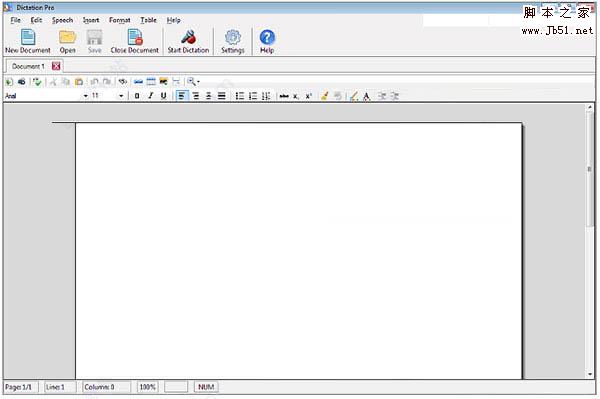Expand the zoom magnifier dropdown arrow
The width and height of the screenshot is (600, 399).
pyautogui.click(x=198, y=82)
